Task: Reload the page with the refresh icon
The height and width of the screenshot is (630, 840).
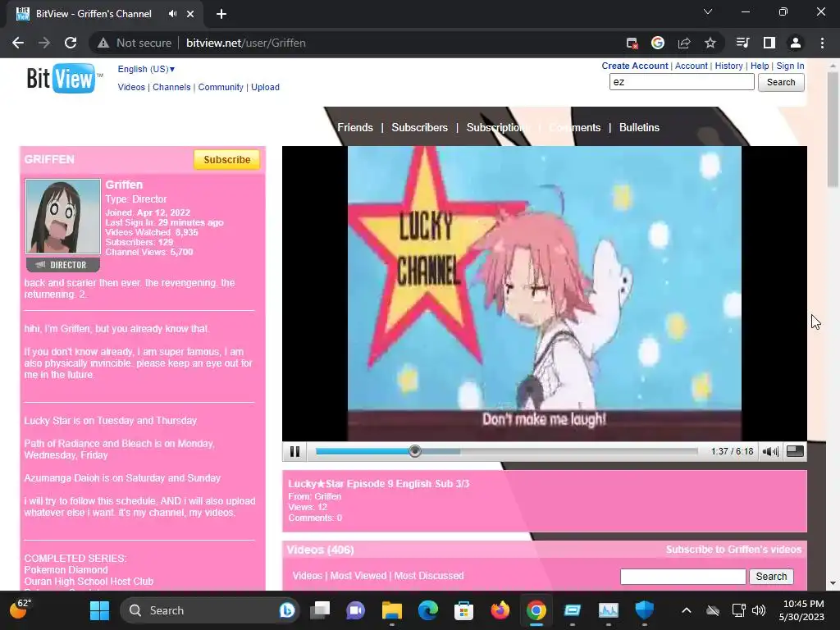Action: click(71, 43)
